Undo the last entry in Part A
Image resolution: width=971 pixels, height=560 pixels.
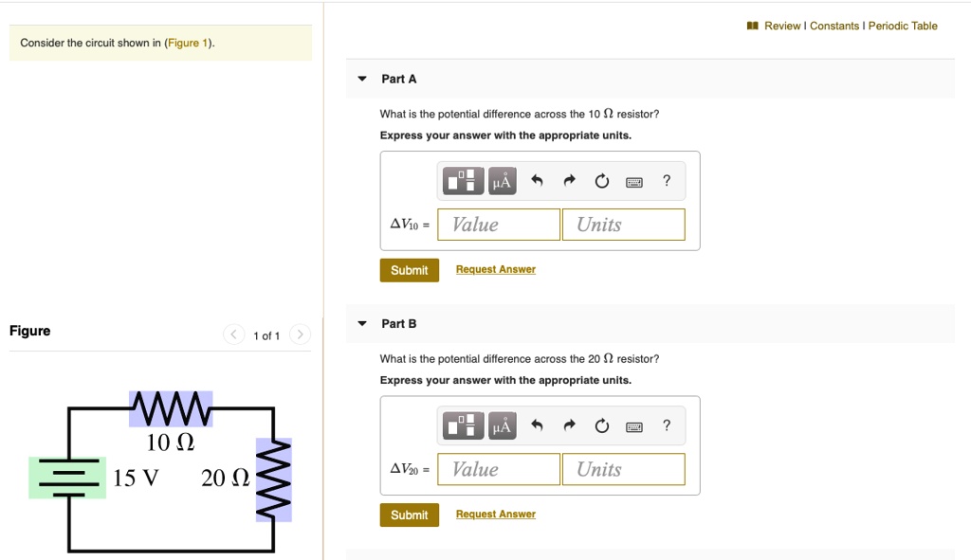536,180
